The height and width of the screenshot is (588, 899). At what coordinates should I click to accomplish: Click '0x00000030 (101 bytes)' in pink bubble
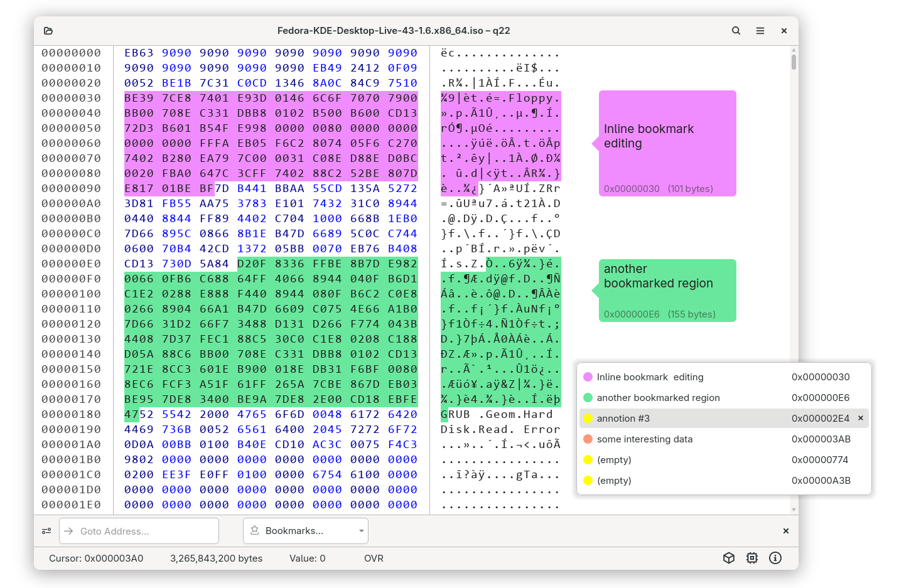tap(659, 189)
